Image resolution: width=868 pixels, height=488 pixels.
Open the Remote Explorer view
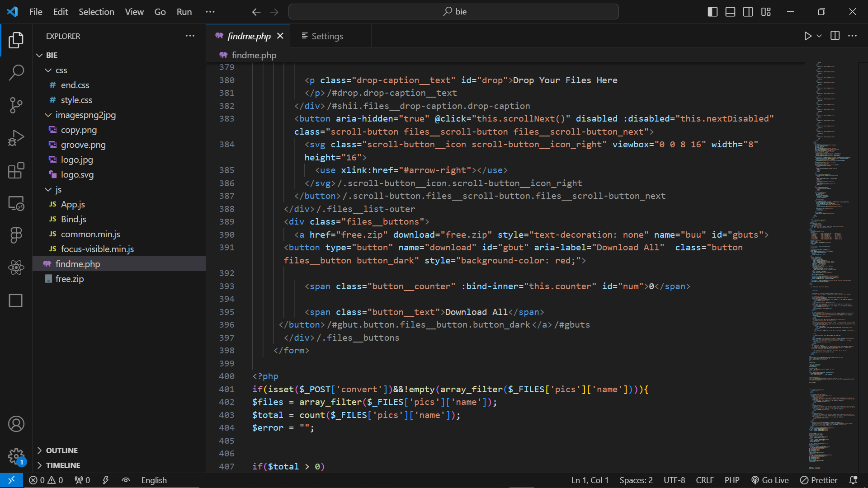[16, 203]
